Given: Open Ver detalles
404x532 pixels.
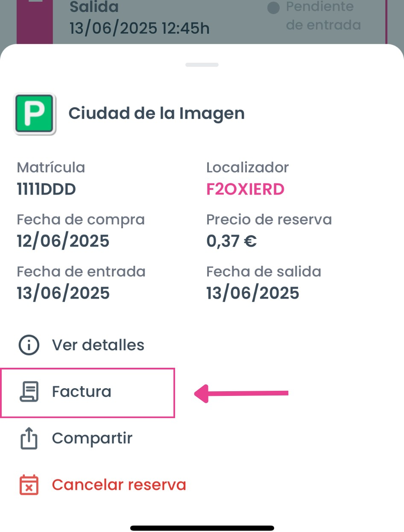Looking at the screenshot, I should (x=98, y=345).
